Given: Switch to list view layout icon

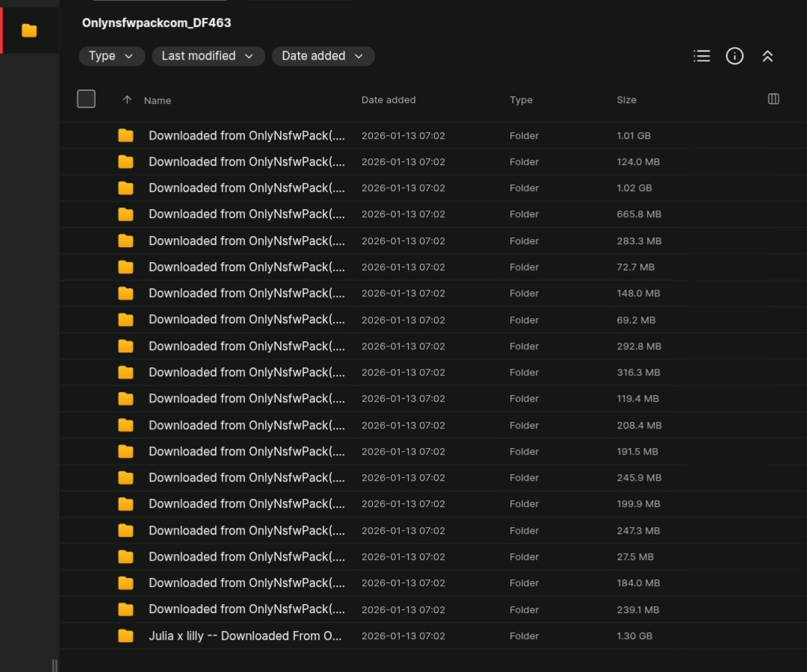Looking at the screenshot, I should (x=702, y=56).
